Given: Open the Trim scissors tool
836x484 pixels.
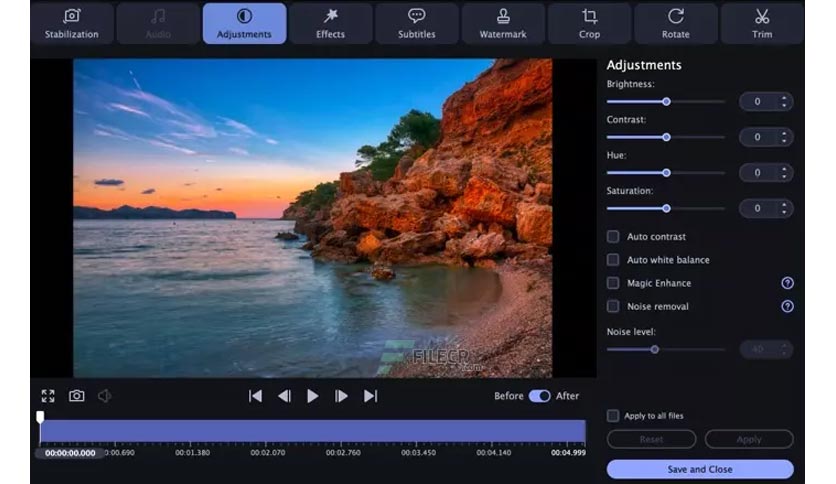Looking at the screenshot, I should pyautogui.click(x=762, y=24).
